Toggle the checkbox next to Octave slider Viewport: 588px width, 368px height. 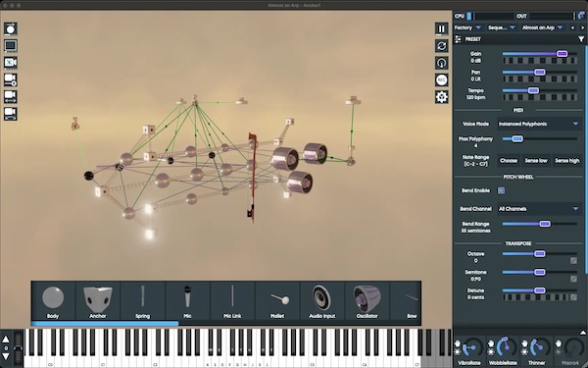pyautogui.click(x=573, y=261)
